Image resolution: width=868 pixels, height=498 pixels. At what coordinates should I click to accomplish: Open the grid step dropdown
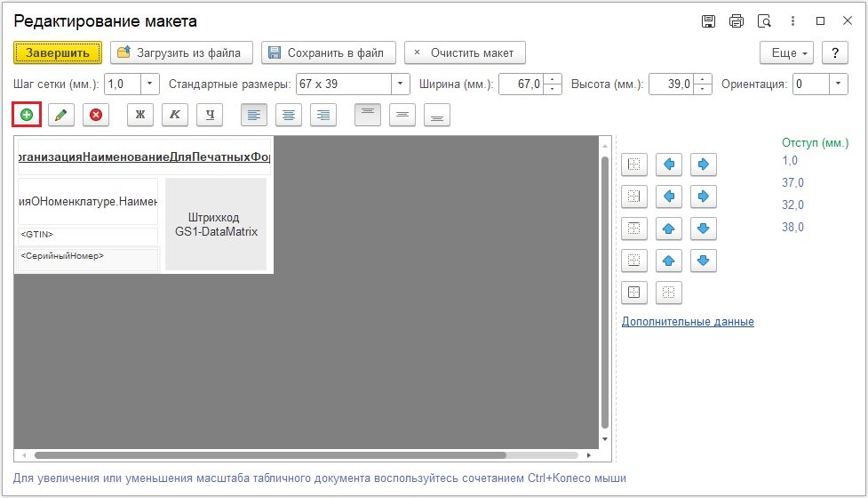(149, 84)
